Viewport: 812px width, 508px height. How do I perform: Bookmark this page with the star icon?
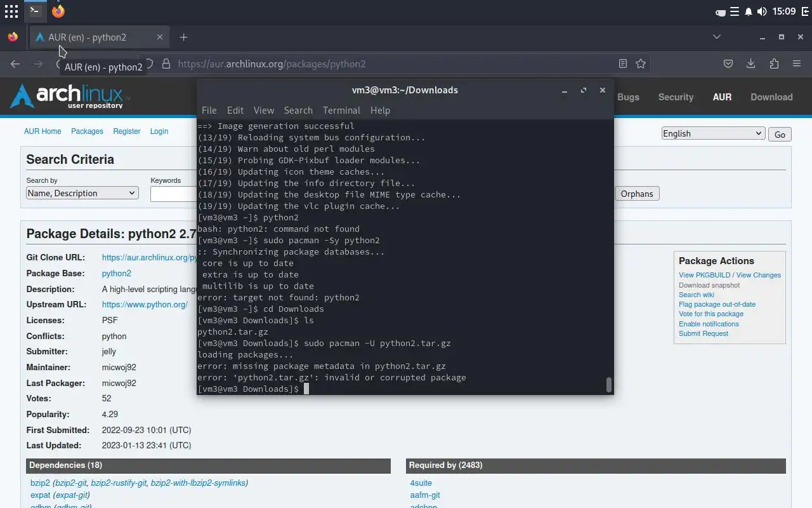click(x=641, y=63)
